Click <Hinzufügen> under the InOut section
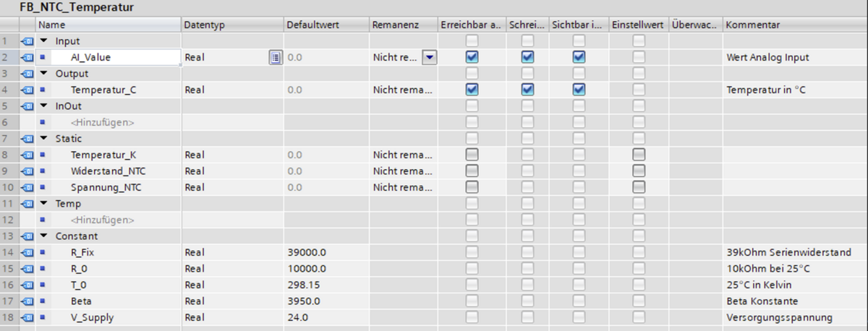 pyautogui.click(x=102, y=122)
